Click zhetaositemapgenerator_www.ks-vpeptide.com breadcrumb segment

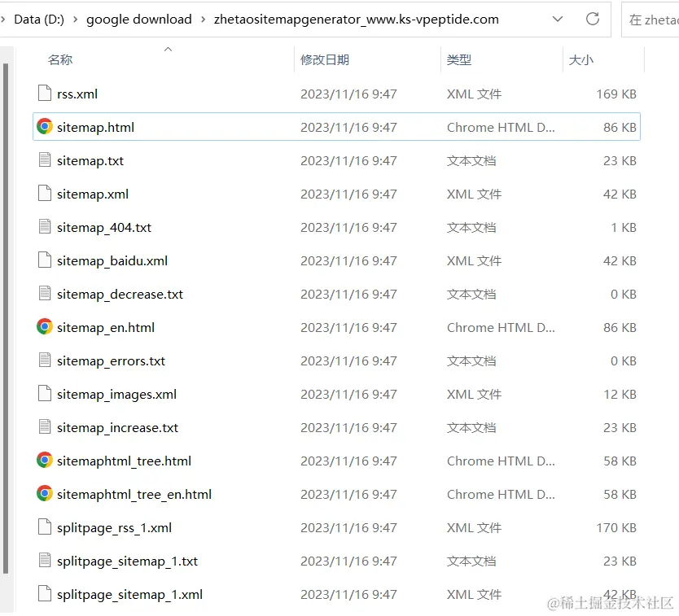coord(357,20)
